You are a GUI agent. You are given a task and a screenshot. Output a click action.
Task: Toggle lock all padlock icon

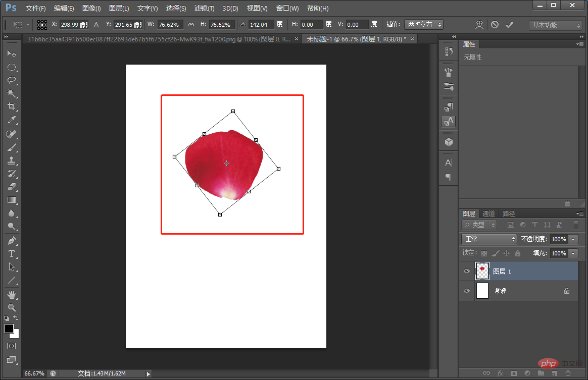[x=518, y=253]
